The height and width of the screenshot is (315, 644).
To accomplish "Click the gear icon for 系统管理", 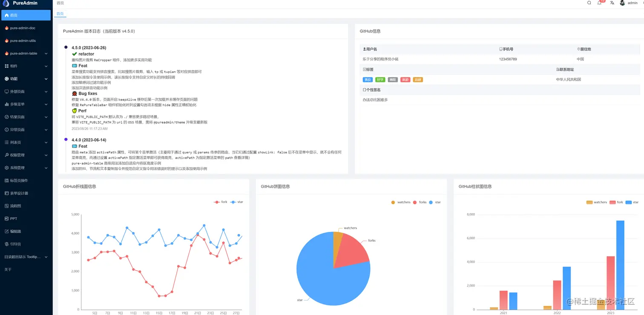I will [6, 168].
